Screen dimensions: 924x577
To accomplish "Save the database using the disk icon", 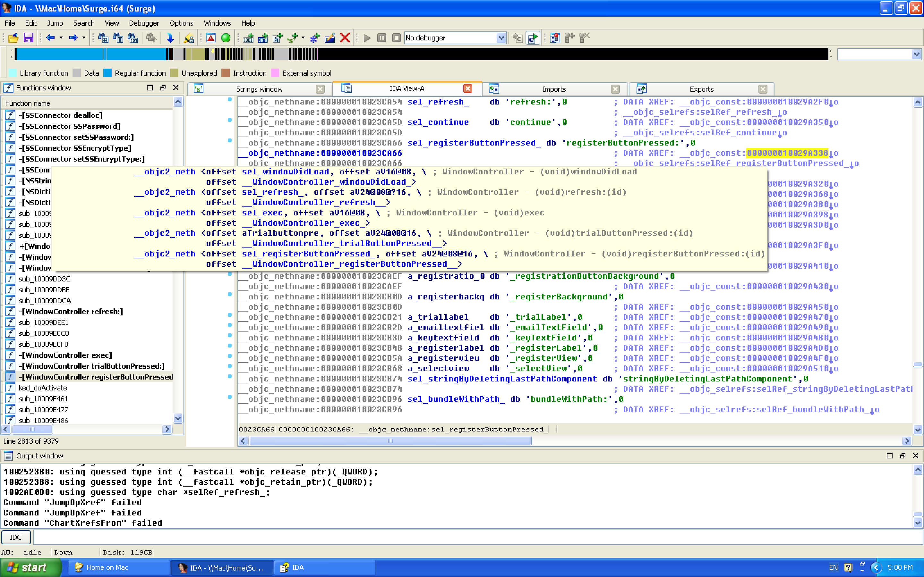I will (x=28, y=38).
